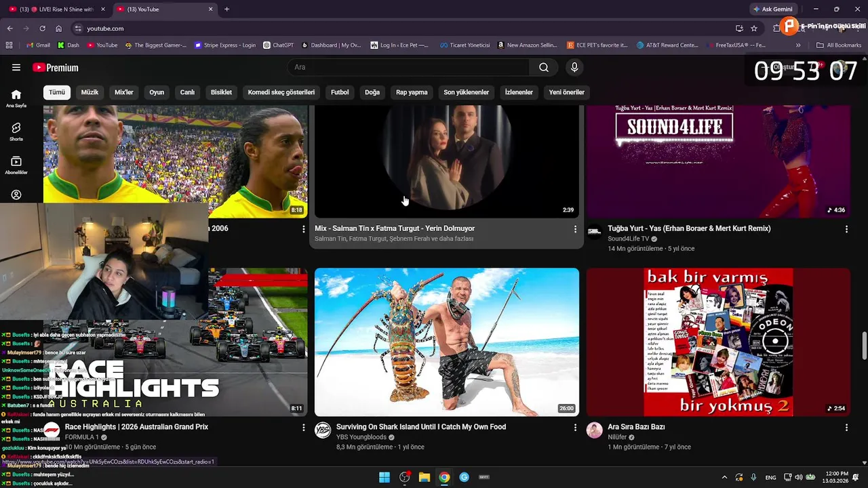Select the Müzik filter chip
This screenshot has height=488, width=868.
coord(90,92)
